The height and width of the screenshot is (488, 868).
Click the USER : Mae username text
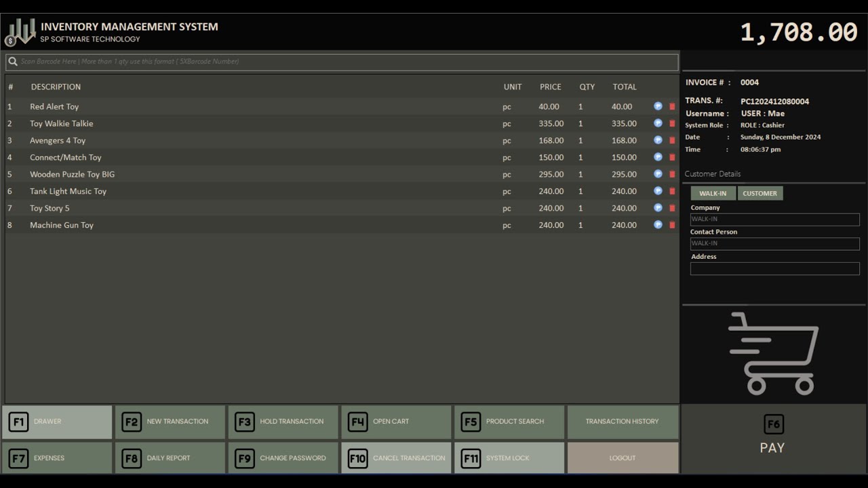coord(762,114)
